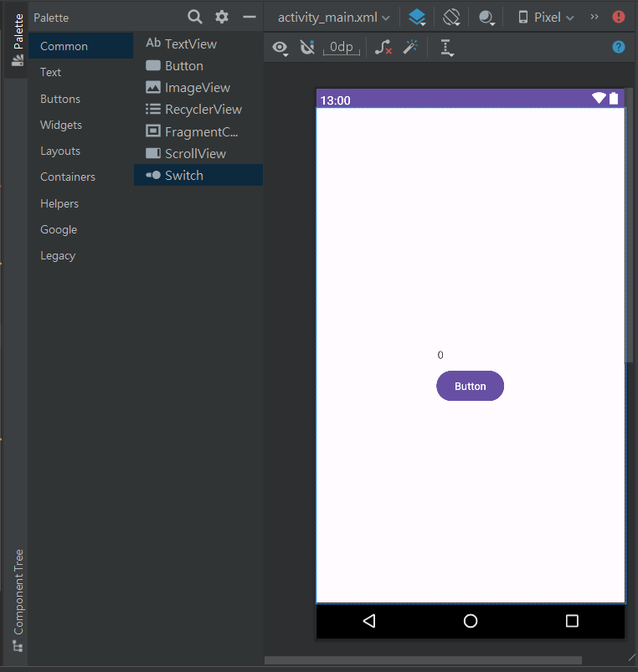Search the Palette with magnifier icon
The width and height of the screenshot is (638, 672).
click(x=194, y=17)
